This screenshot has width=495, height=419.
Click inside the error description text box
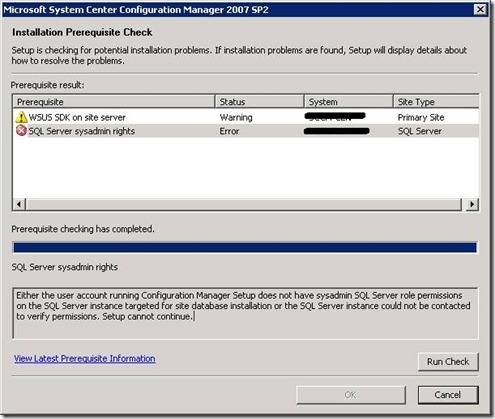coord(245,313)
